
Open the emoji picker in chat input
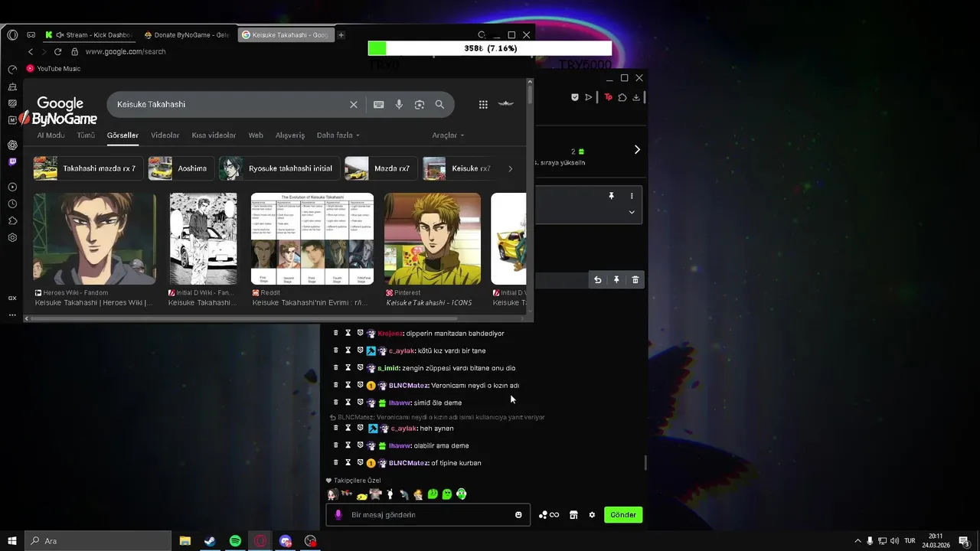518,515
